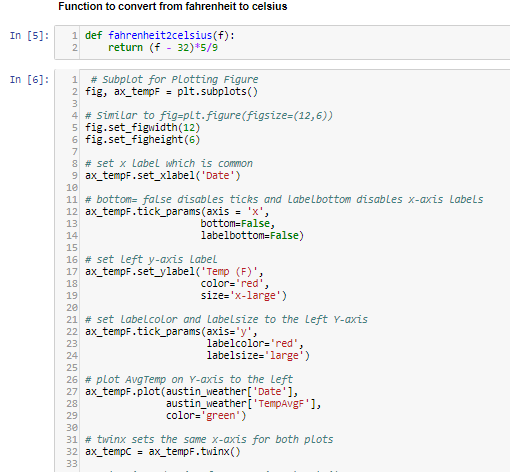This screenshot has height=472, width=510.
Task: Click the 'fig, ax_tempF = plt.subplots()' line
Action: tap(171, 91)
